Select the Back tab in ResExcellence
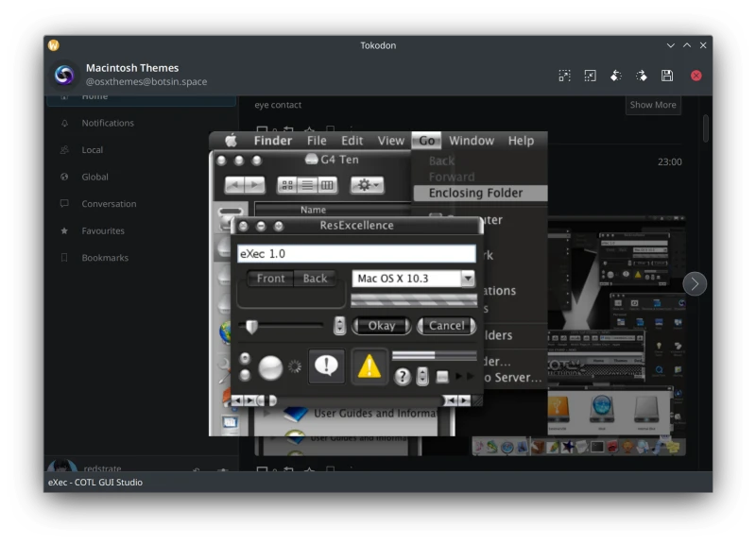This screenshot has width=756, height=544. point(315,279)
